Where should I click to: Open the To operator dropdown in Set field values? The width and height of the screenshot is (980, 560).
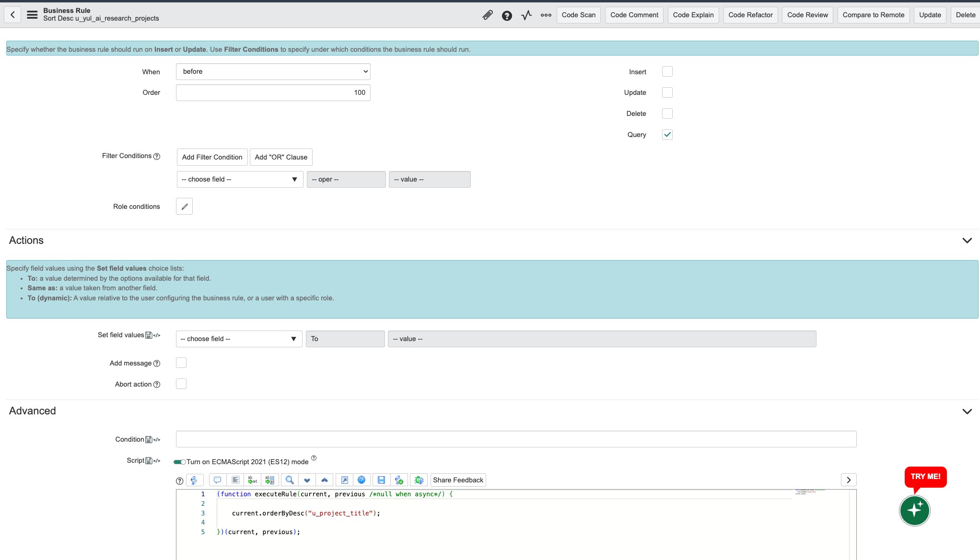(x=345, y=339)
